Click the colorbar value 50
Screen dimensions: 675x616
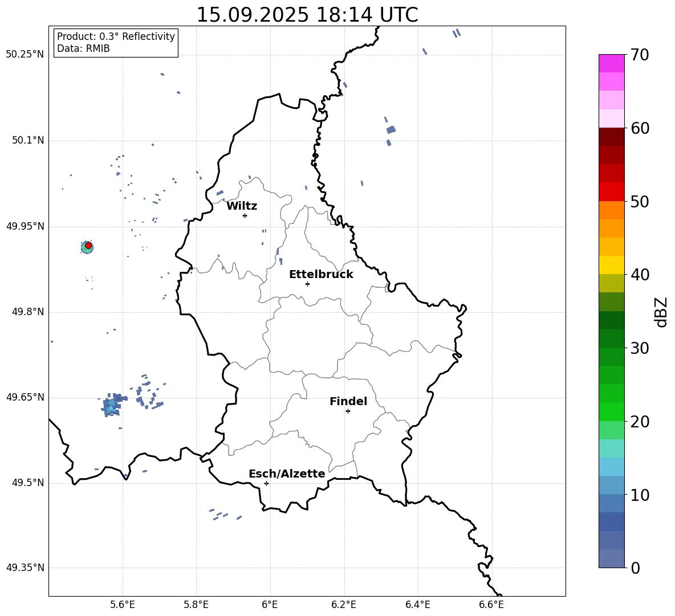click(640, 201)
